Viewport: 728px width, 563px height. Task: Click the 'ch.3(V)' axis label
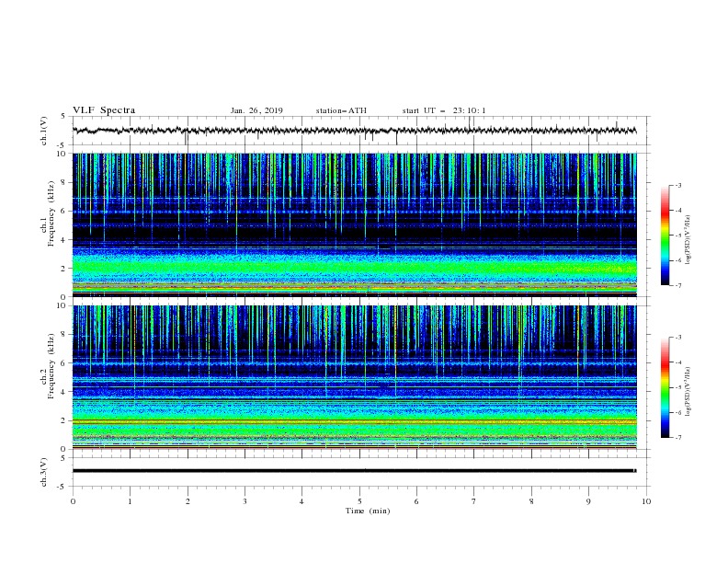pos(44,472)
